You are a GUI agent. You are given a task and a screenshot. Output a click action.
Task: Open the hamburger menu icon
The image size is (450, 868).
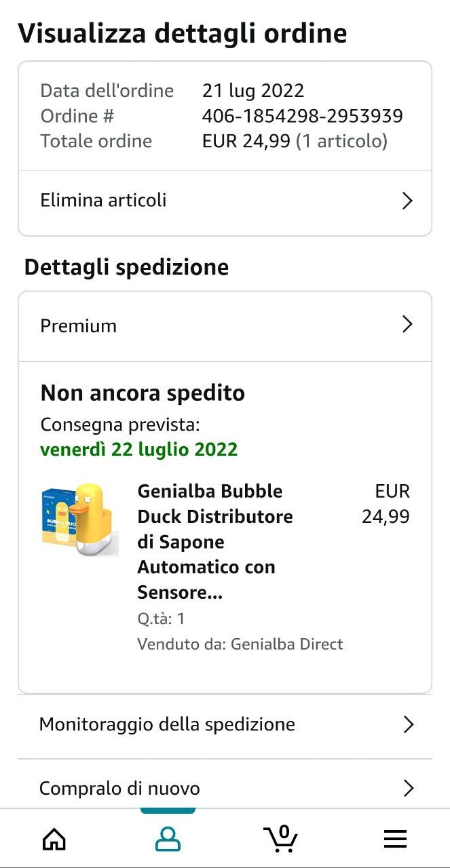pyautogui.click(x=395, y=840)
